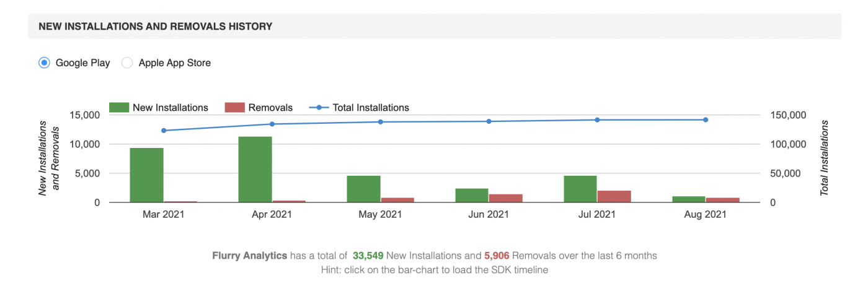Click the '100,000' right axis value
The width and height of the screenshot is (868, 286).
pyautogui.click(x=789, y=144)
